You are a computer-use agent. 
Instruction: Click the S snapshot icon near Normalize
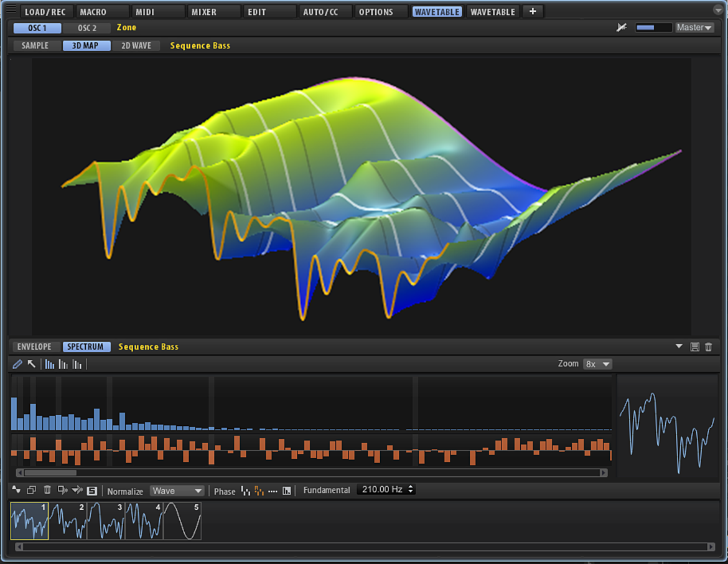[x=92, y=491]
